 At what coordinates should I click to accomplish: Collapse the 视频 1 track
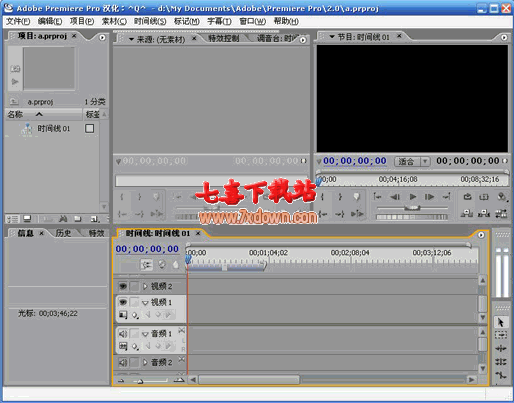(145, 303)
